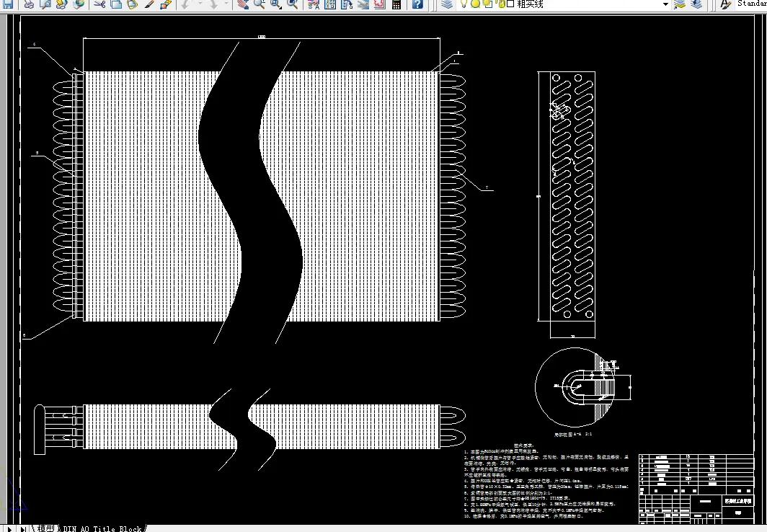The width and height of the screenshot is (767, 532).
Task: Switch to the 模型 tab
Action: point(45,528)
